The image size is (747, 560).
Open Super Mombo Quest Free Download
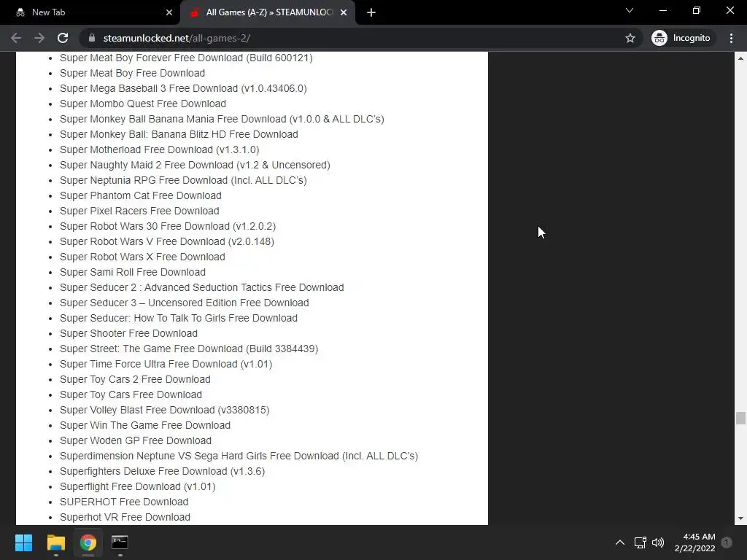(x=143, y=104)
